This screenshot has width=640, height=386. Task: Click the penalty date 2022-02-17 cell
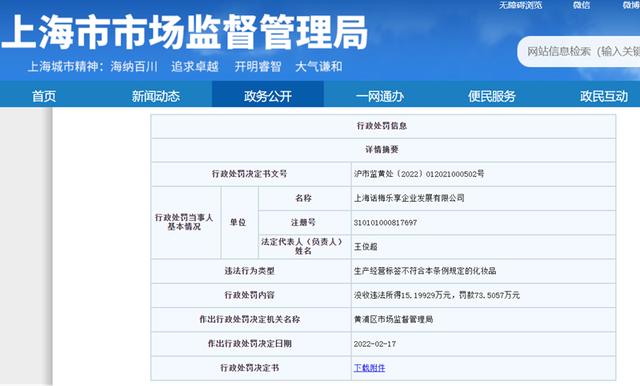tap(483, 344)
